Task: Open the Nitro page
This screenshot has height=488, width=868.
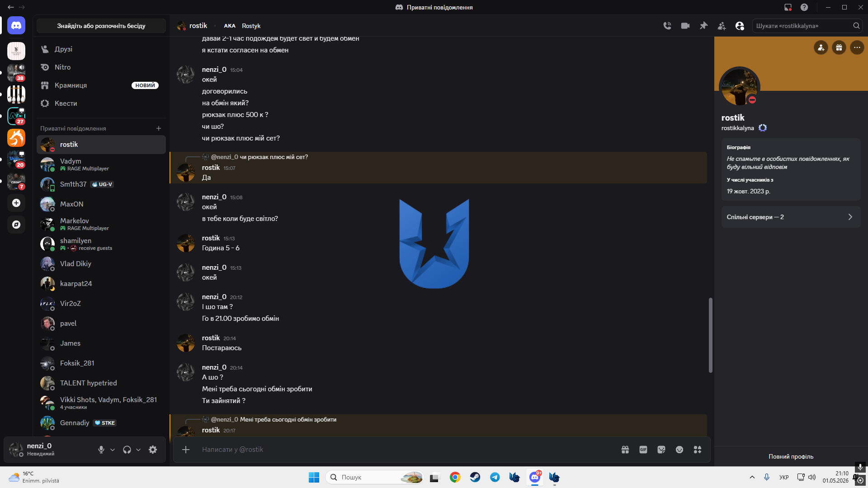Action: click(x=101, y=67)
